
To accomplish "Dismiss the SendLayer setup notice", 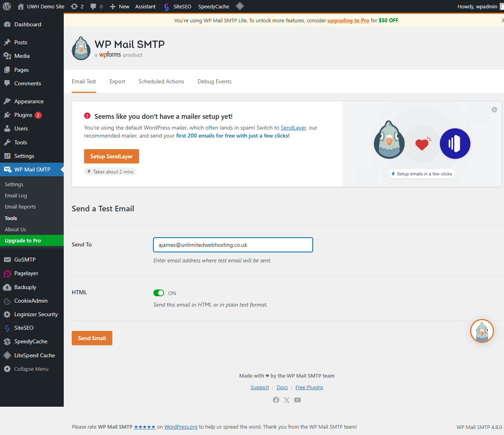I will pyautogui.click(x=494, y=110).
